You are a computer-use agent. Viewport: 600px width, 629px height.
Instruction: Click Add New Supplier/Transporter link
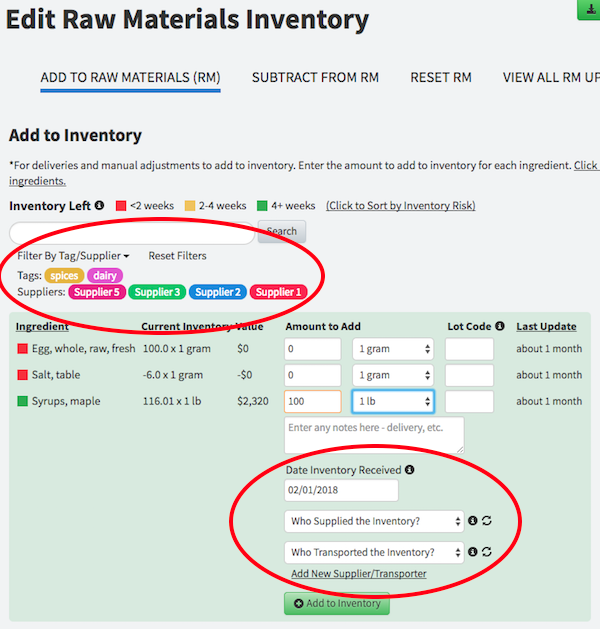[358, 574]
